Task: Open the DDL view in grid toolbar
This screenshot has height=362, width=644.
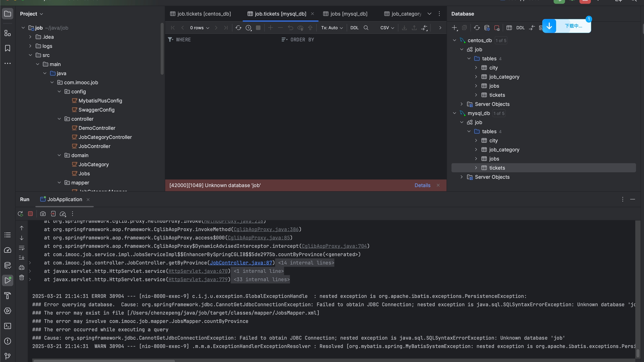Action: [354, 28]
